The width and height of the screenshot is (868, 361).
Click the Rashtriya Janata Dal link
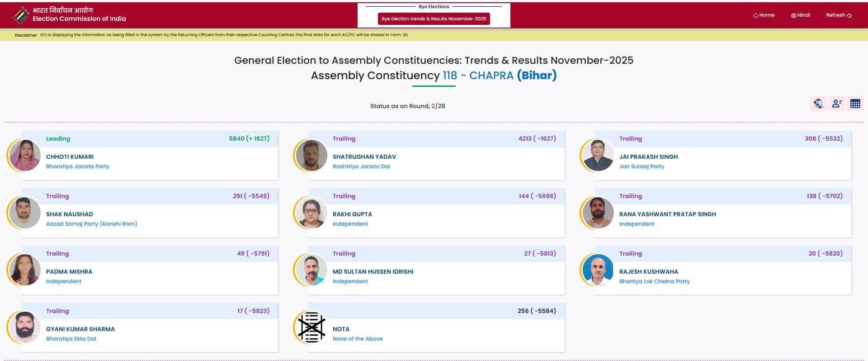[361, 166]
